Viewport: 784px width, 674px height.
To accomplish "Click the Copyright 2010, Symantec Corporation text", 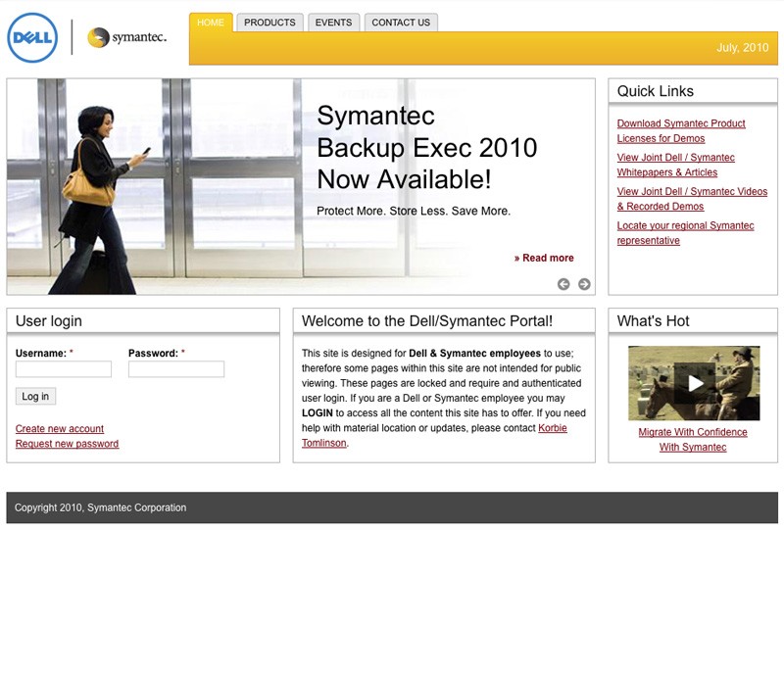I will click(x=101, y=507).
